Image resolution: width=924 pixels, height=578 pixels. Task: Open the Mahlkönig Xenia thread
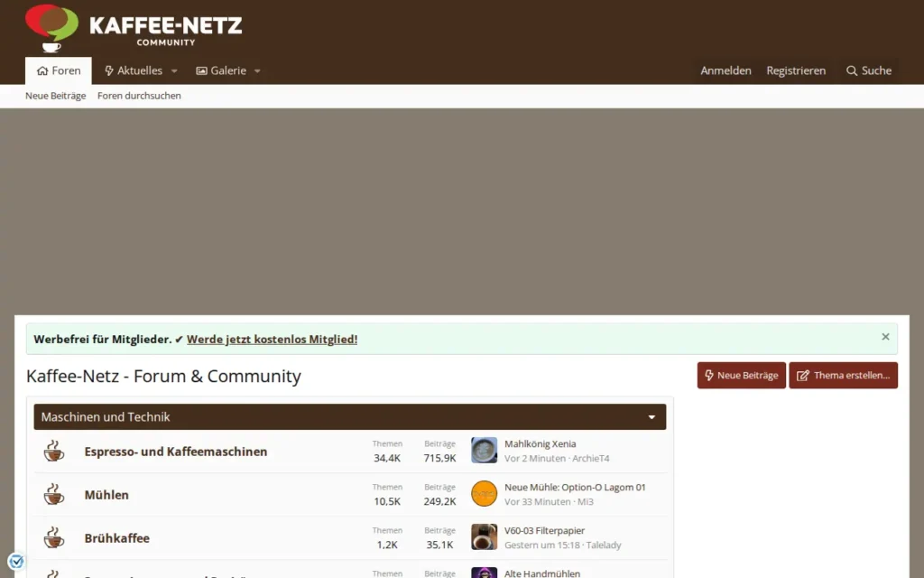541,444
